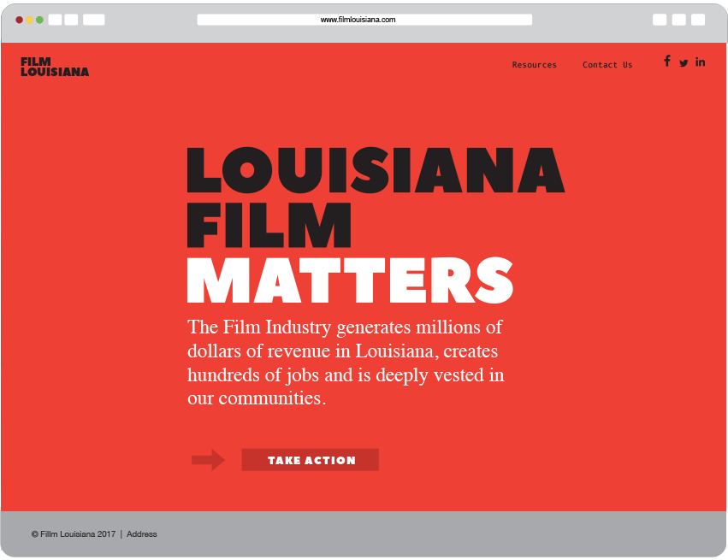Open the Address link in the footer

pos(143,533)
